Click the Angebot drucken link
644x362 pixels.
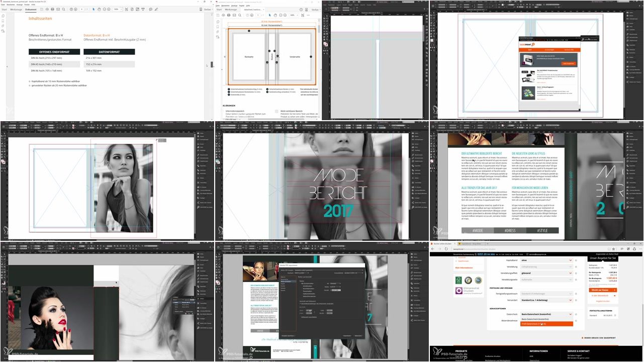(x=603, y=301)
